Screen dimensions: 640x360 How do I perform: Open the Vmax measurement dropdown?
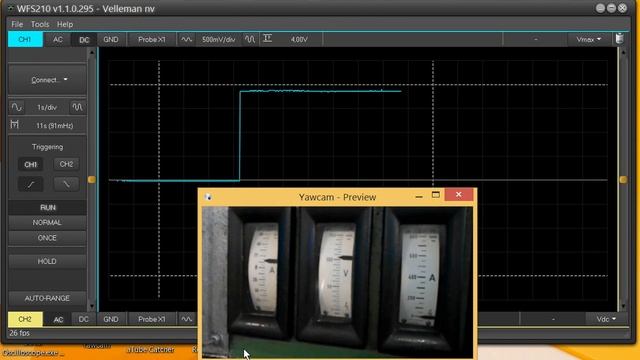pos(588,40)
